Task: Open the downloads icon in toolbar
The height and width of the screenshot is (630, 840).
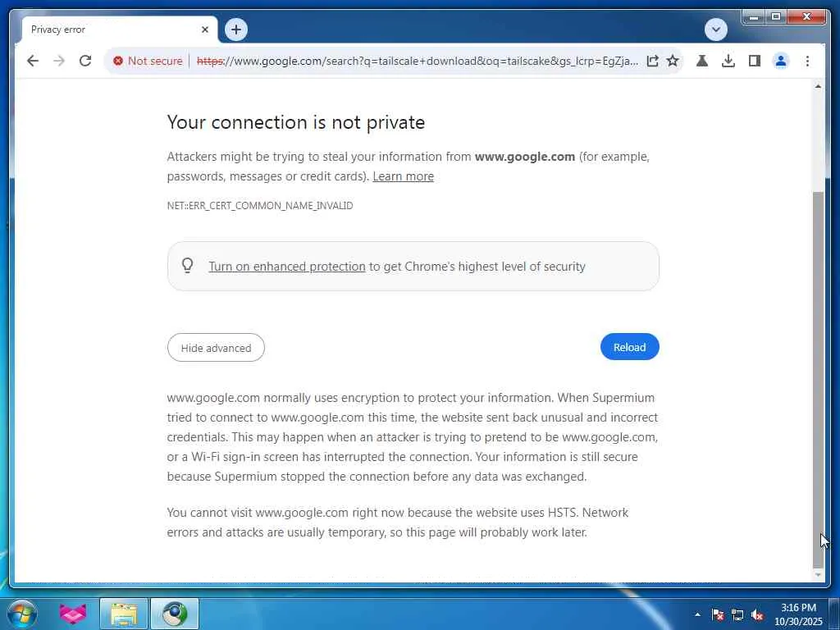Action: (x=728, y=61)
